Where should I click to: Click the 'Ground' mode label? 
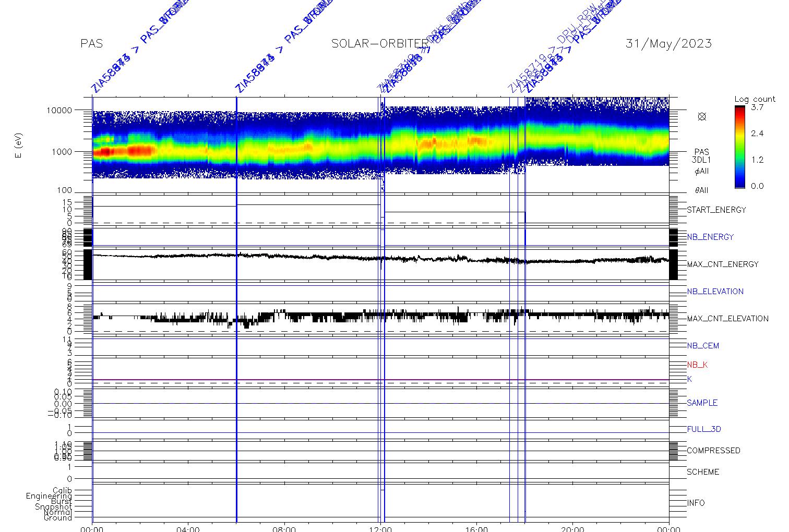tap(58, 518)
